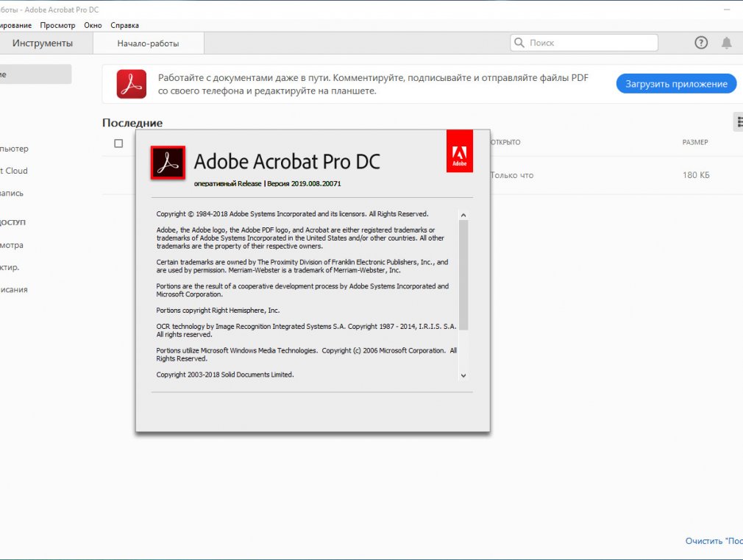Switch to list view icon
The width and height of the screenshot is (743, 560).
tap(739, 122)
